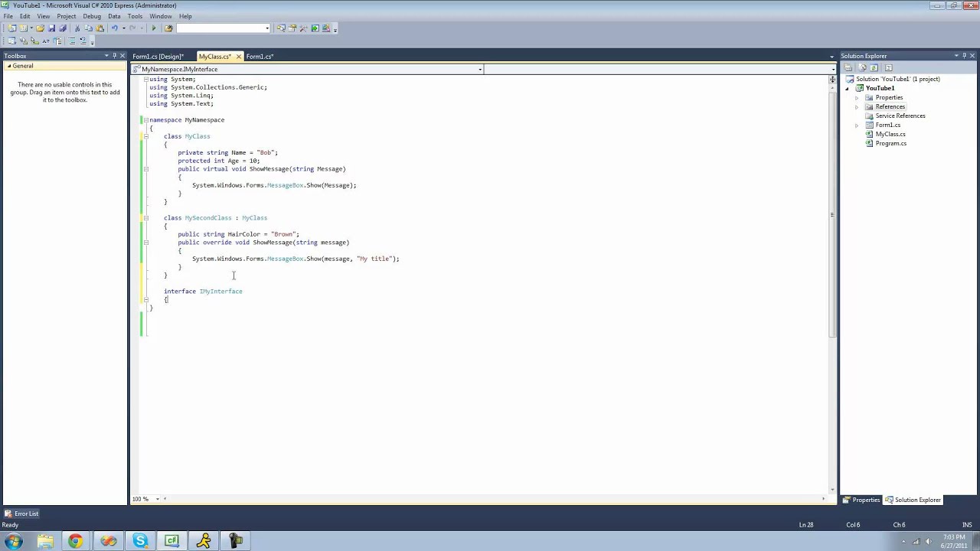Image resolution: width=980 pixels, height=551 pixels.
Task: Click the Uncomment selected lines icon
Action: 83,41
